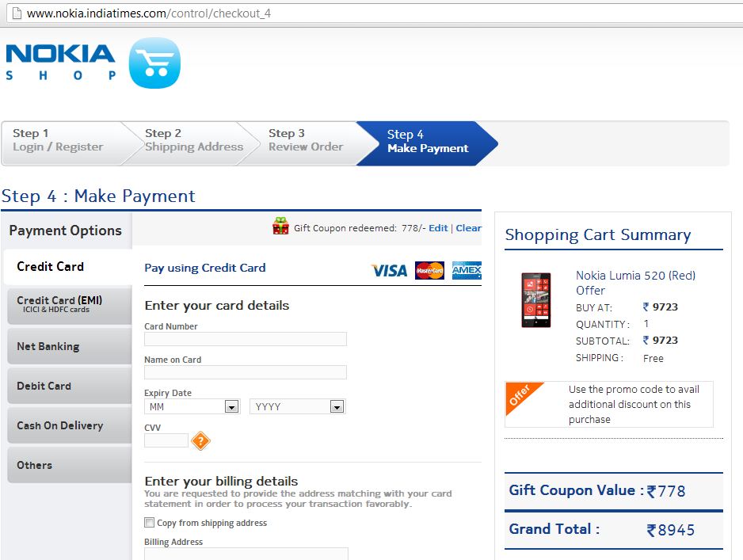Click the gift coupon present icon

[280, 226]
